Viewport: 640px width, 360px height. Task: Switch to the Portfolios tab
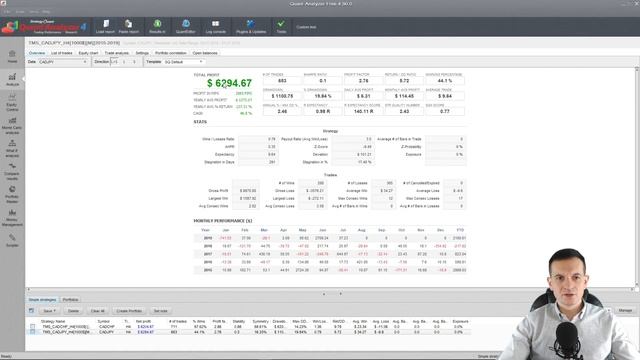point(70,300)
